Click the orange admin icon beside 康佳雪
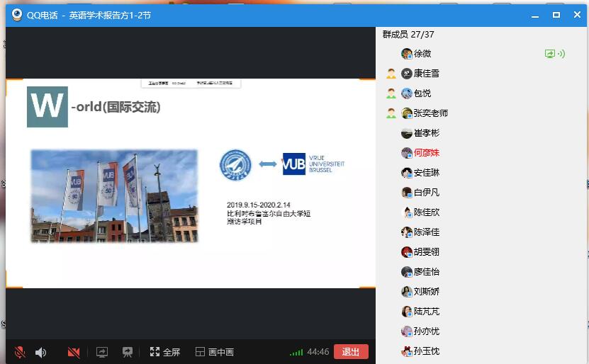The image size is (589, 364). [x=391, y=74]
